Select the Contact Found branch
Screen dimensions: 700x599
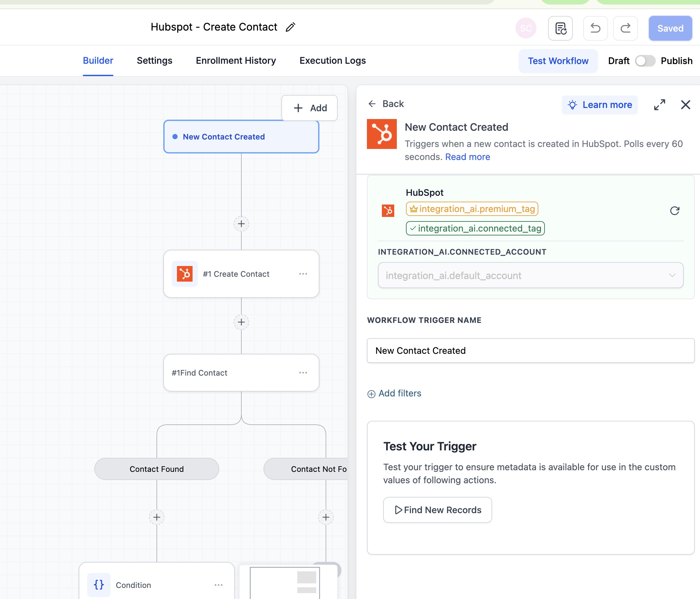157,469
